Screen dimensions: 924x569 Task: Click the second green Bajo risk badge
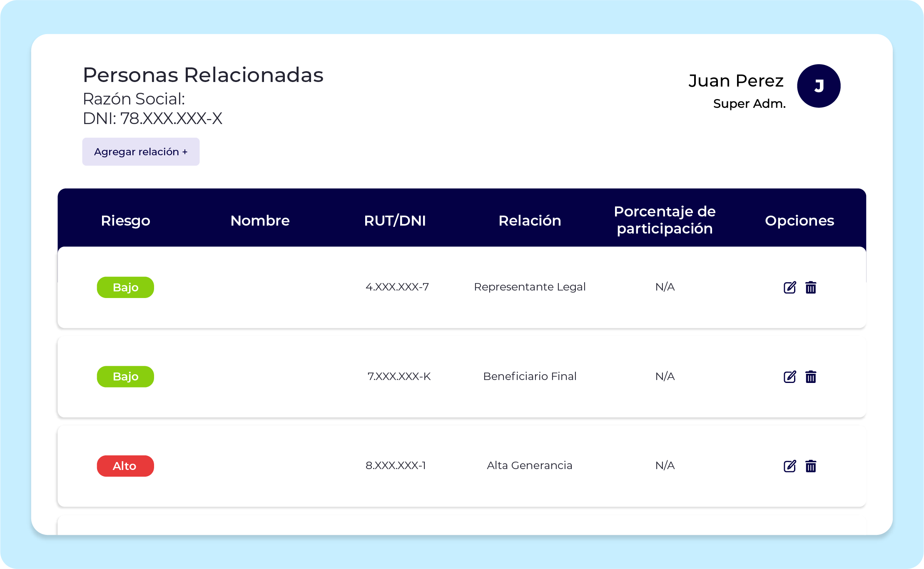pos(125,377)
